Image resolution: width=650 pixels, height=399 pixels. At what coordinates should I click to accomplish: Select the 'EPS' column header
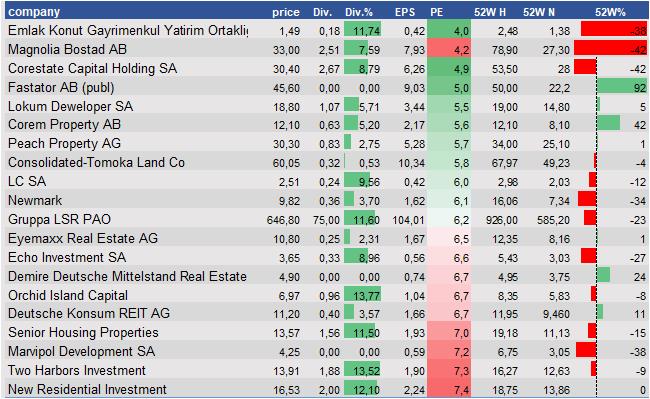(x=405, y=12)
